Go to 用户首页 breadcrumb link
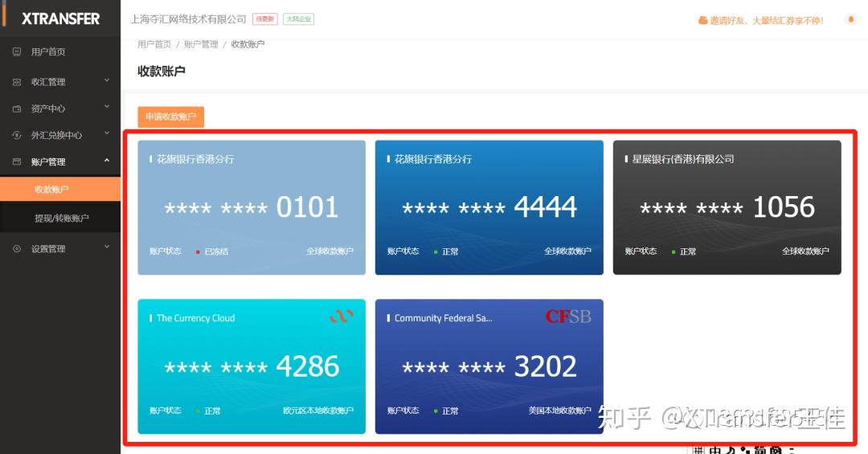 point(154,44)
